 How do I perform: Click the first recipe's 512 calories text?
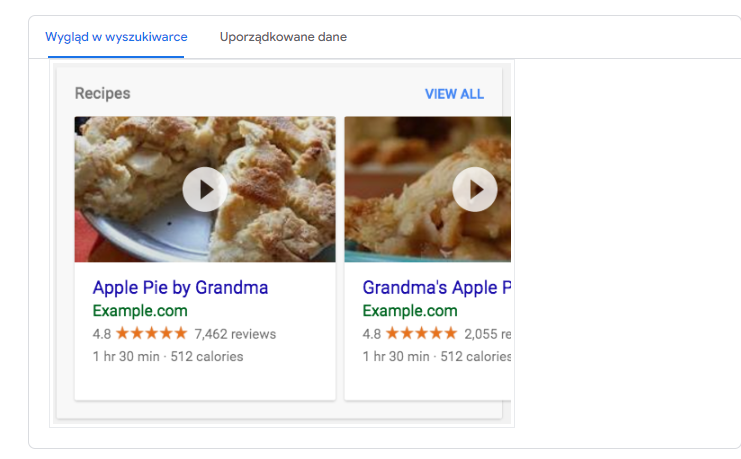[x=207, y=356]
